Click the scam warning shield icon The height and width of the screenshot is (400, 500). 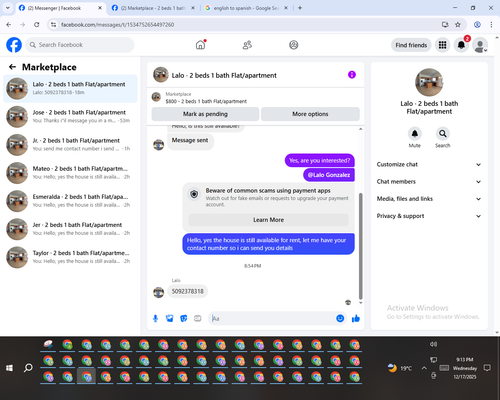(x=194, y=194)
